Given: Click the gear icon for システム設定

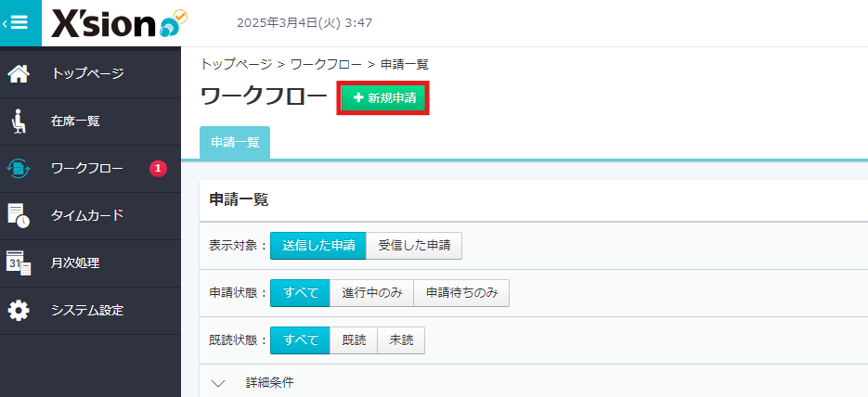Looking at the screenshot, I should 19,310.
